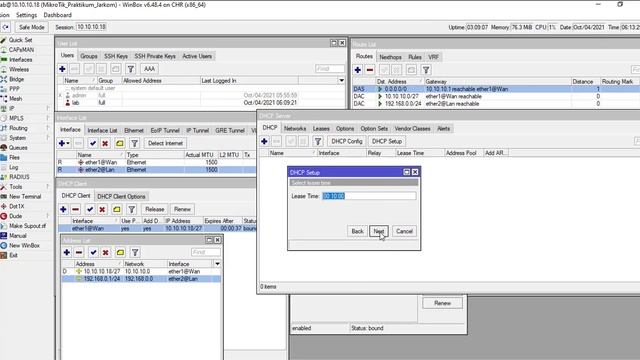Add a new user in User List
Image resolution: width=640 pixels, height=360 pixels.
[62, 69]
